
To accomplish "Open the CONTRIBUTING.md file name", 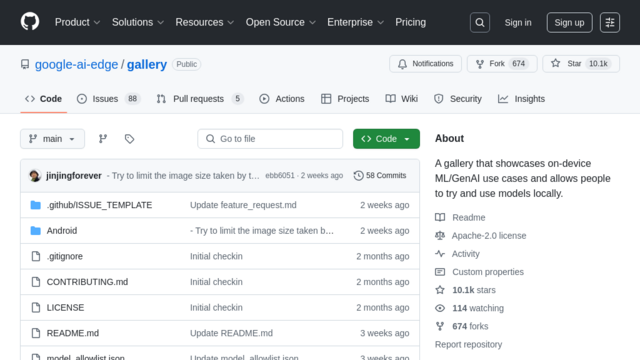I will [87, 282].
